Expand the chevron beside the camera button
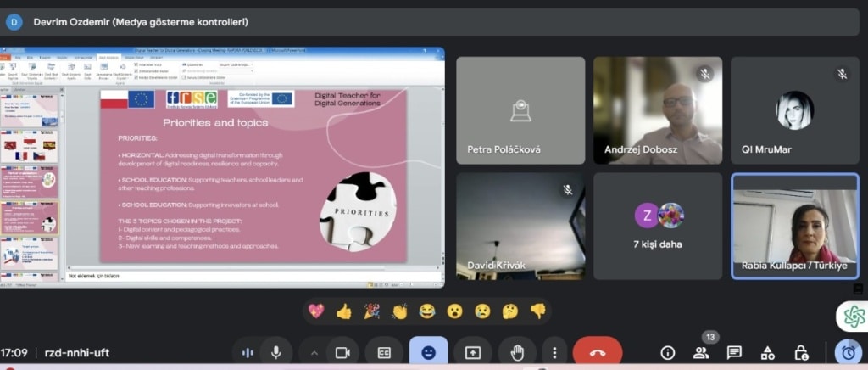 (314, 352)
